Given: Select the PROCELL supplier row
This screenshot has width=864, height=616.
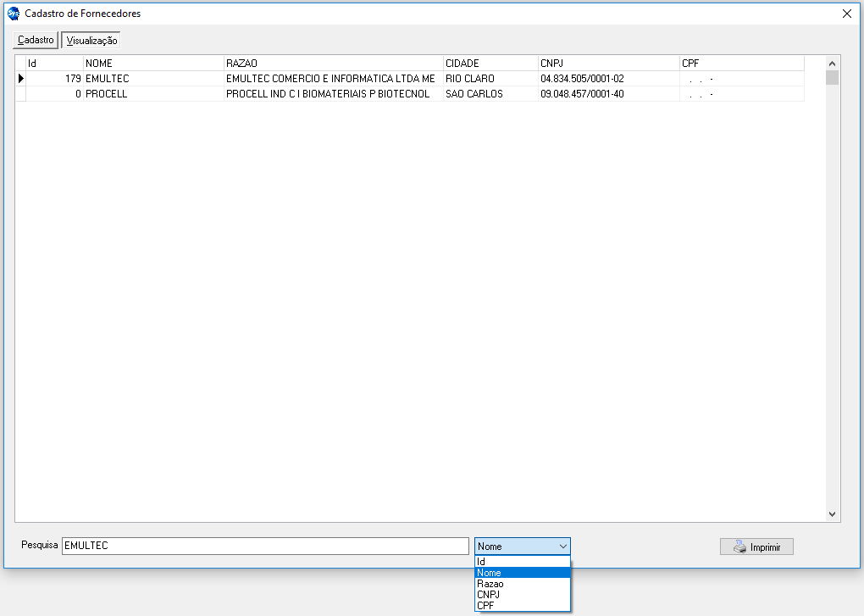Looking at the screenshot, I should 152,94.
